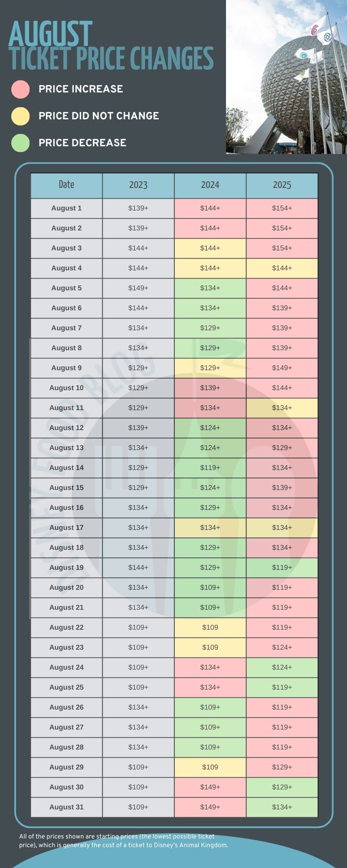
Task: Click the yellow Price Did Not Change circle
Action: tap(20, 116)
